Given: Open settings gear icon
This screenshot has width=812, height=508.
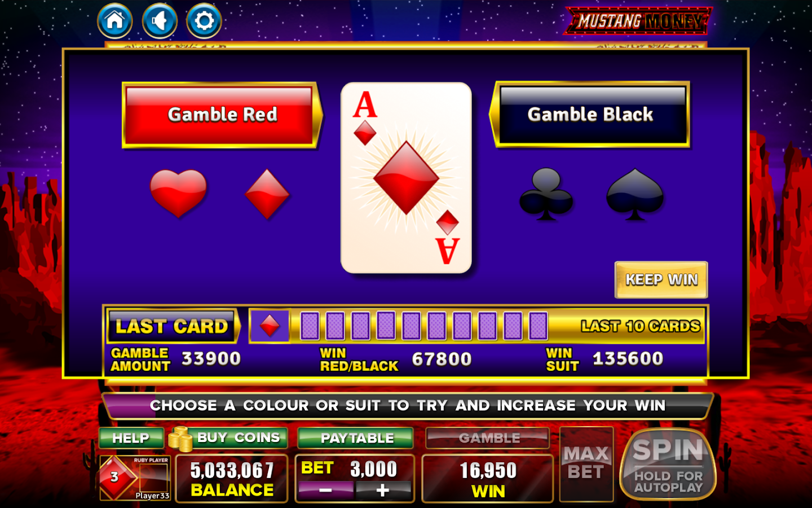Looking at the screenshot, I should (x=204, y=21).
